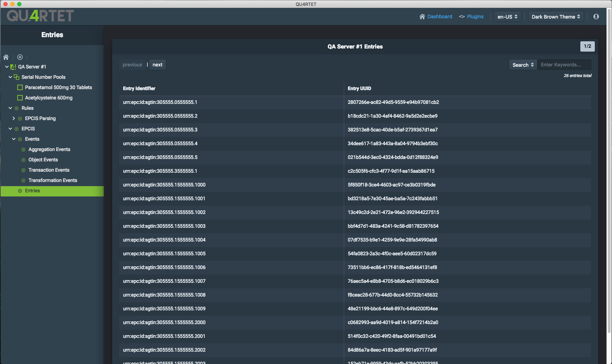The width and height of the screenshot is (612, 364).
Task: Click the Aggregation Events circle icon
Action: point(23,149)
